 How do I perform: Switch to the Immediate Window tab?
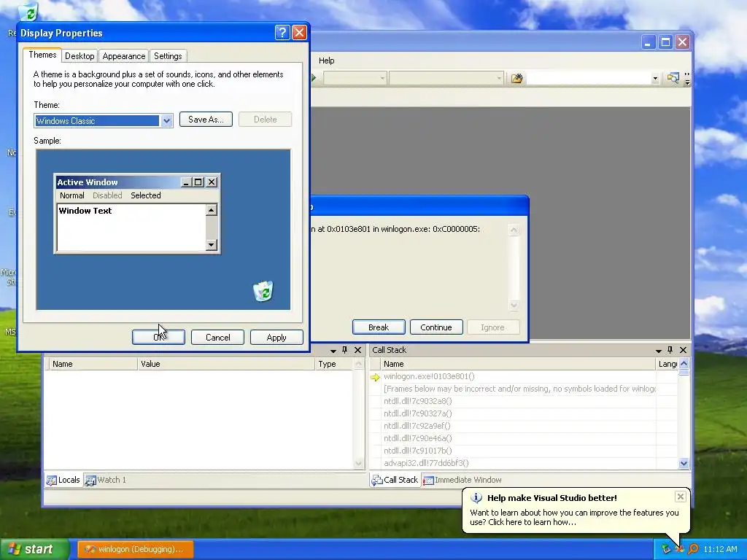click(x=462, y=480)
